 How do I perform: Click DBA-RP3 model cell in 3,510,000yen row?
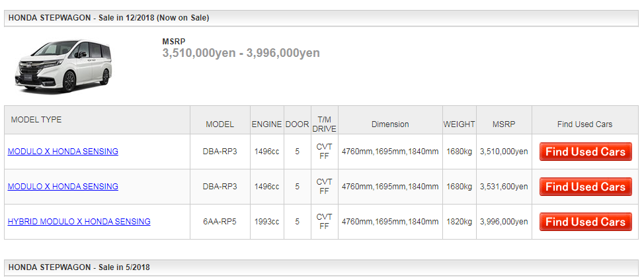pos(220,152)
